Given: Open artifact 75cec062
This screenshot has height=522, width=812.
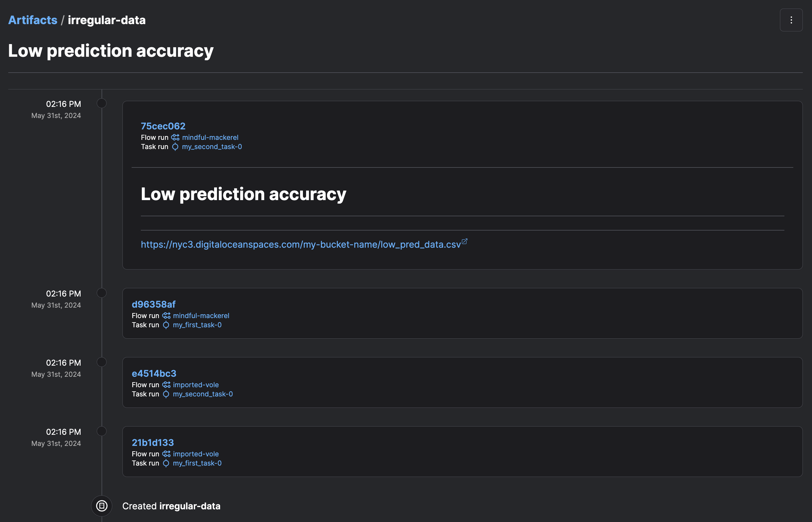Looking at the screenshot, I should coord(163,126).
